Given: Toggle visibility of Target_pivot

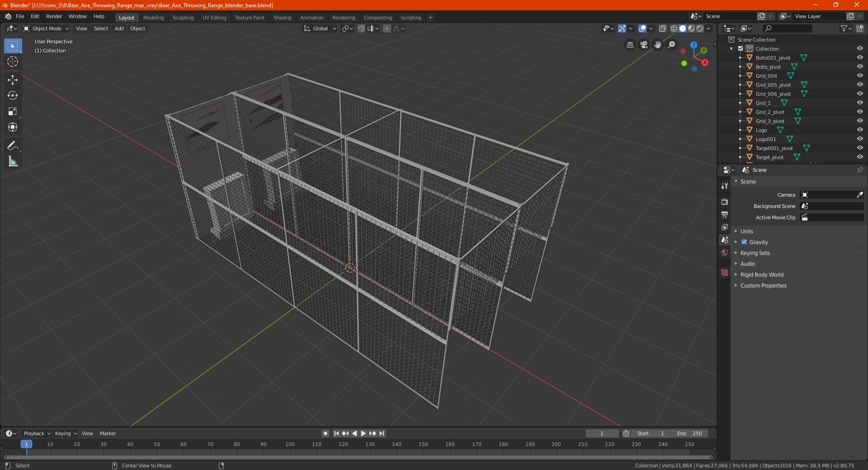Looking at the screenshot, I should pyautogui.click(x=860, y=157).
